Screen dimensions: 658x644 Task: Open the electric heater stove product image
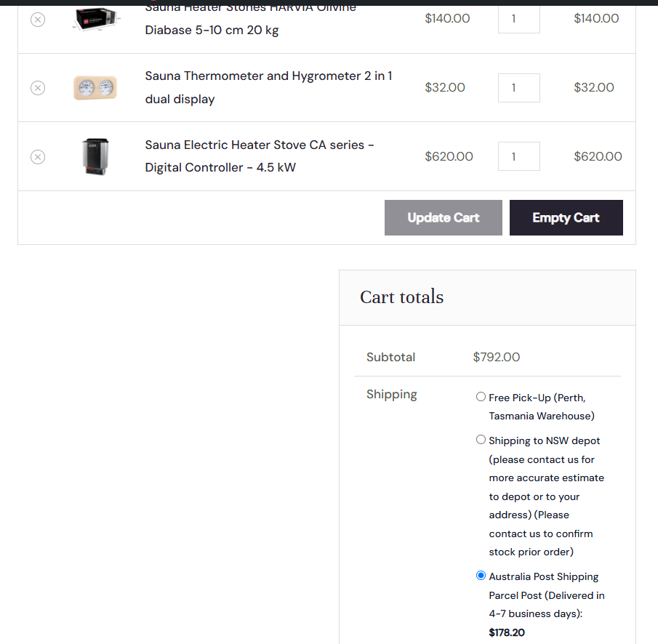pyautogui.click(x=96, y=156)
